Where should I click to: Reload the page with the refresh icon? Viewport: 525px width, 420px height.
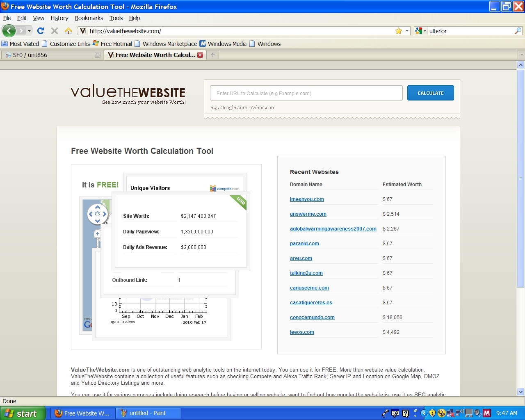(40, 31)
